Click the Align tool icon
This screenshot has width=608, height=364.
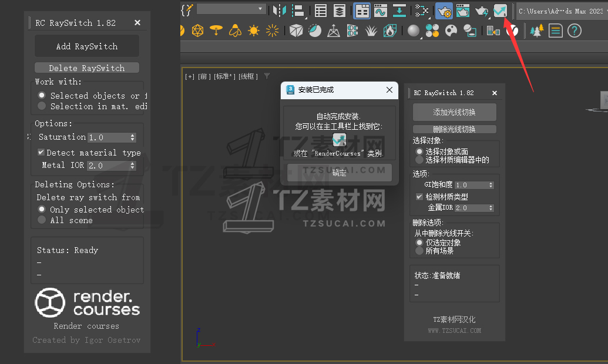point(298,11)
